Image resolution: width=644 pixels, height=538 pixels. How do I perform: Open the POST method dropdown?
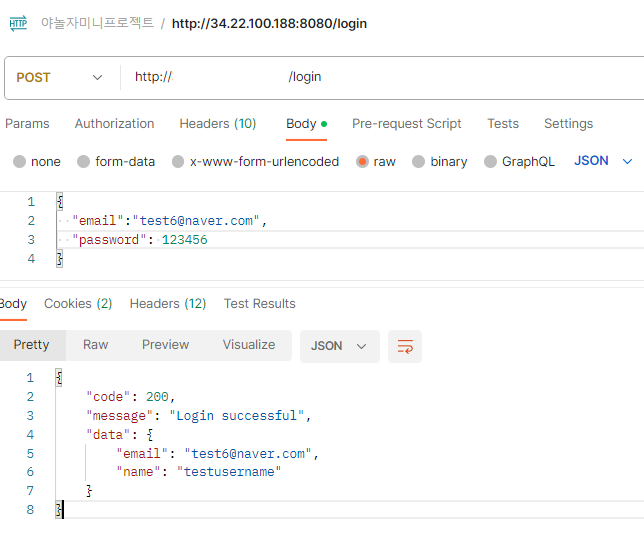(x=59, y=78)
